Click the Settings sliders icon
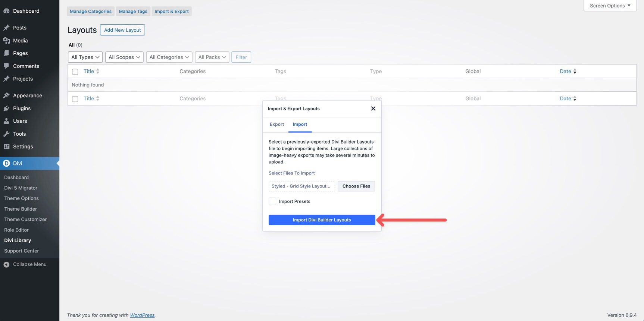The image size is (644, 321). [6, 147]
